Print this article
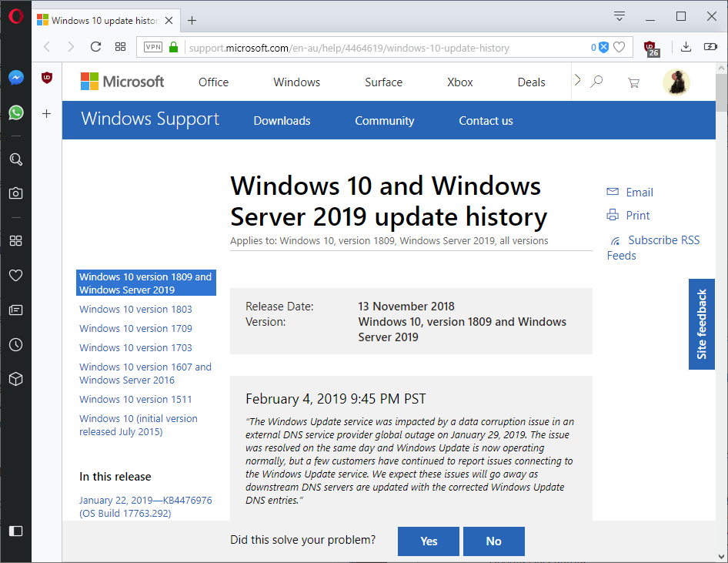This screenshot has width=728, height=563. (628, 215)
